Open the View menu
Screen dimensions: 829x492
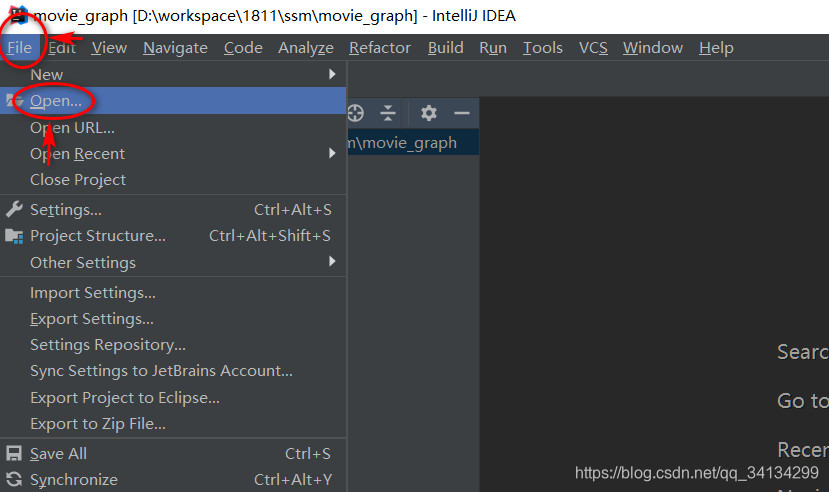[109, 48]
